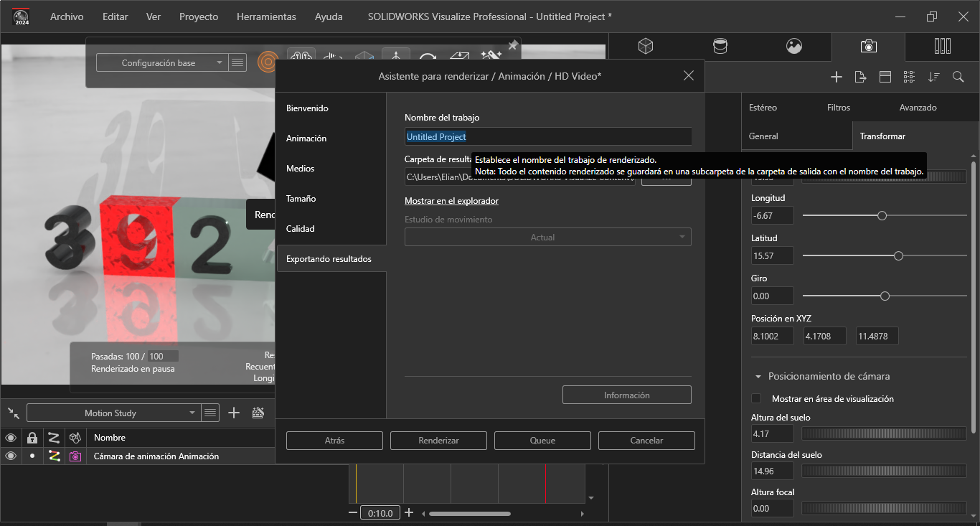Open Motion Study list menu icon
This screenshot has height=526, width=980.
click(210, 413)
